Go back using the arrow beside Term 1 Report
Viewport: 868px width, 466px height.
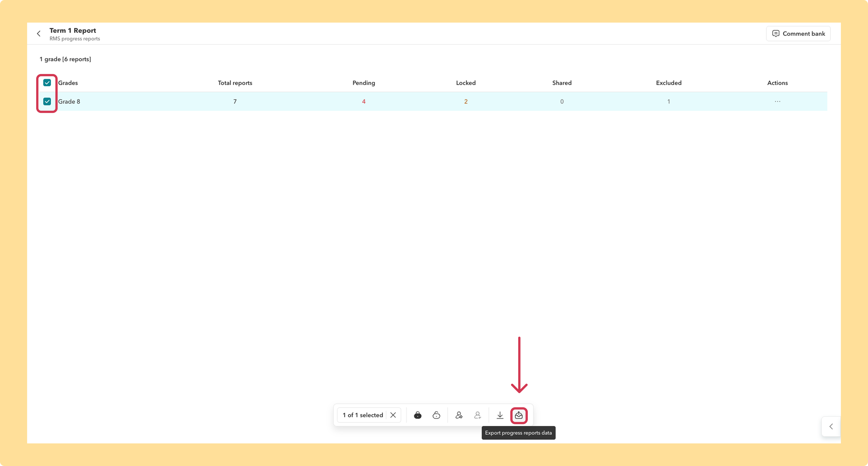coord(39,34)
